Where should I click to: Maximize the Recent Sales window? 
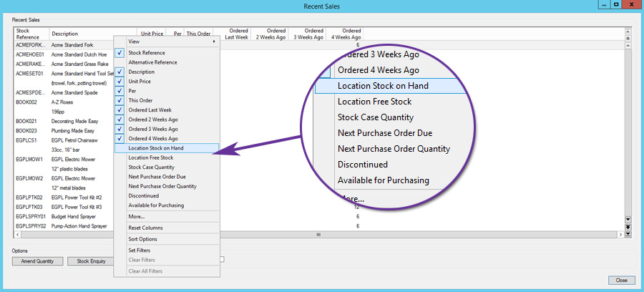(617, 4)
